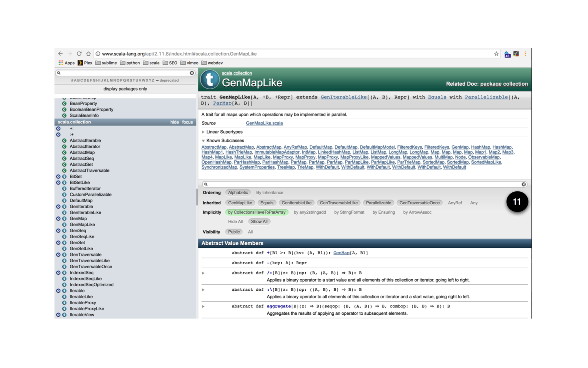Open the GenMapLike.scala source link

tap(264, 123)
